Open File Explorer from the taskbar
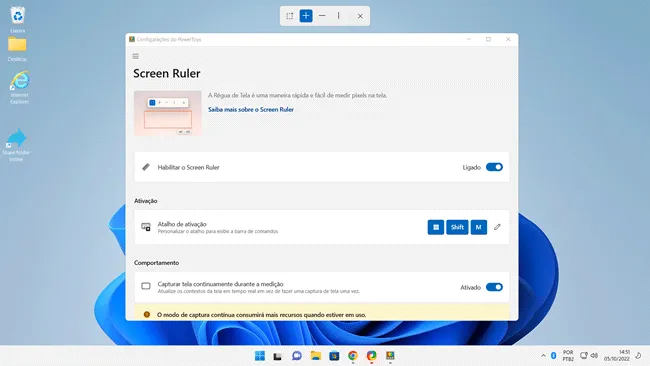Viewport: 650px width, 366px height. 315,356
